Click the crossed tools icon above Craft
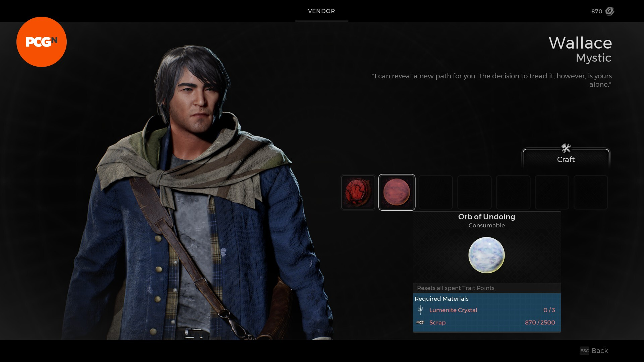The height and width of the screenshot is (362, 644). 566,148
